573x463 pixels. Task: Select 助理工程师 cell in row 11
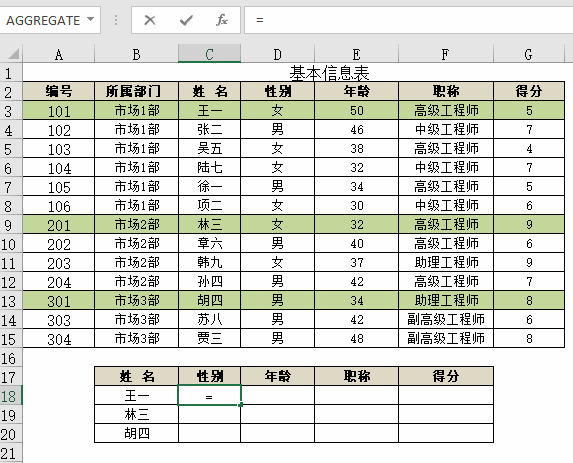point(446,262)
